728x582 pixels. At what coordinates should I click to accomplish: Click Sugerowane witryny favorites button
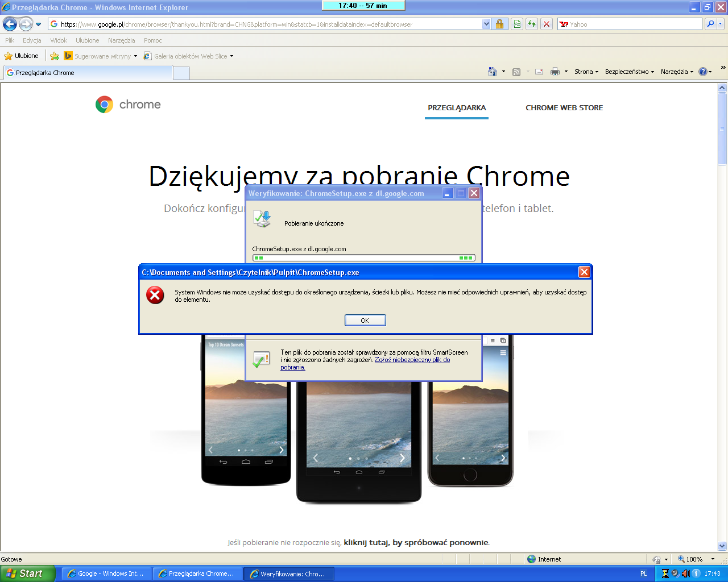101,56
